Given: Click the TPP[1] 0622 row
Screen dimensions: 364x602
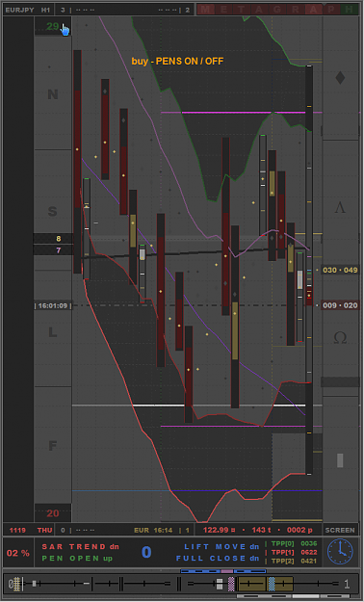Looking at the screenshot, I should [294, 552].
